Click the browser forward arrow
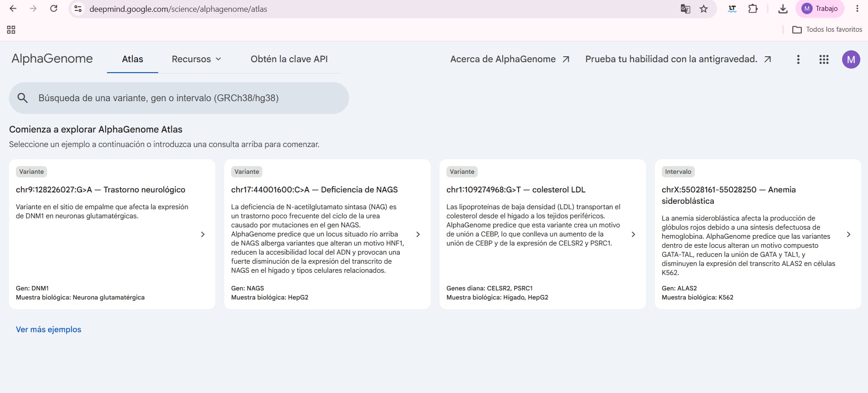 click(33, 9)
